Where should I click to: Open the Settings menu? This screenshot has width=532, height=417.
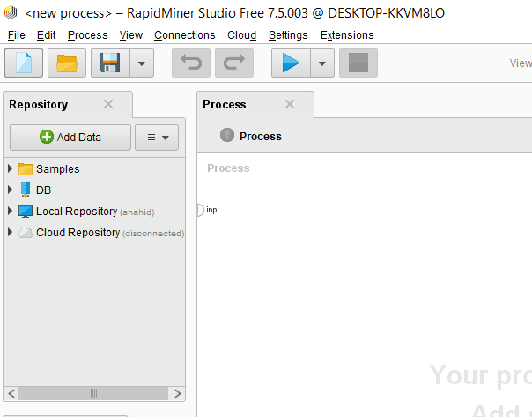coord(288,35)
